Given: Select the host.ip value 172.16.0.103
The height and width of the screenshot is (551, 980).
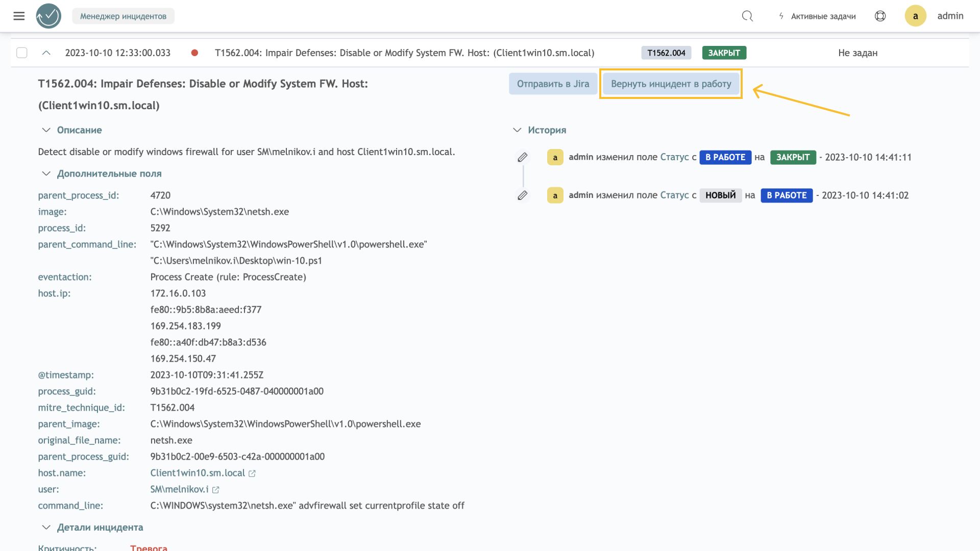Looking at the screenshot, I should 178,293.
